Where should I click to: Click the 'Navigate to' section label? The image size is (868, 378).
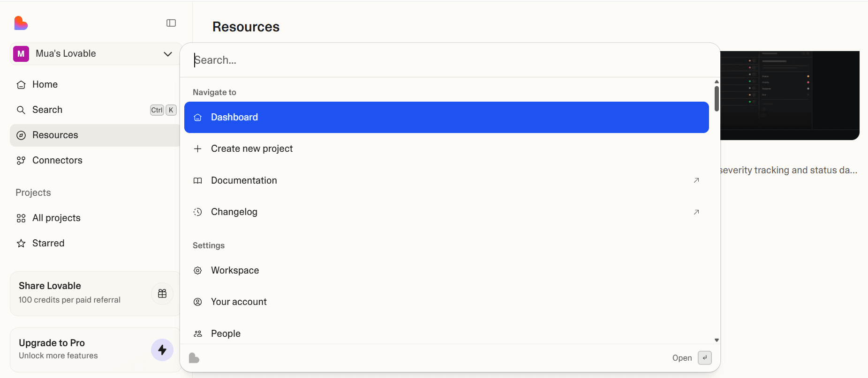[x=214, y=92]
